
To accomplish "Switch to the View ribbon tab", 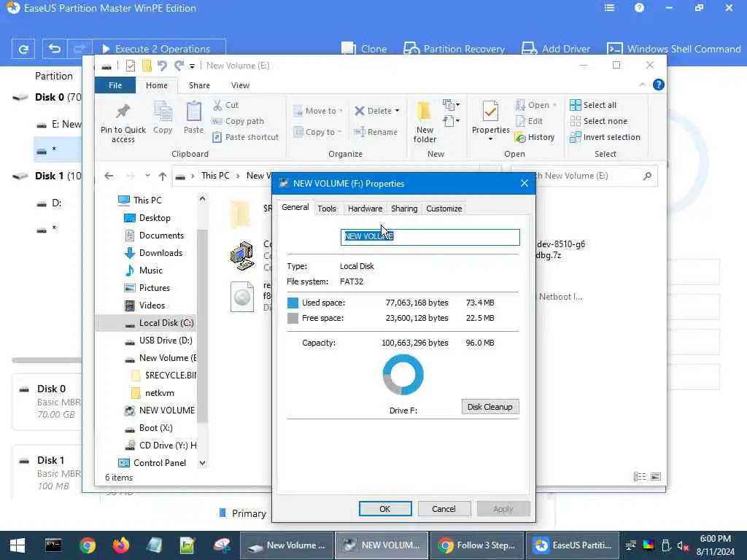I will tap(240, 85).
